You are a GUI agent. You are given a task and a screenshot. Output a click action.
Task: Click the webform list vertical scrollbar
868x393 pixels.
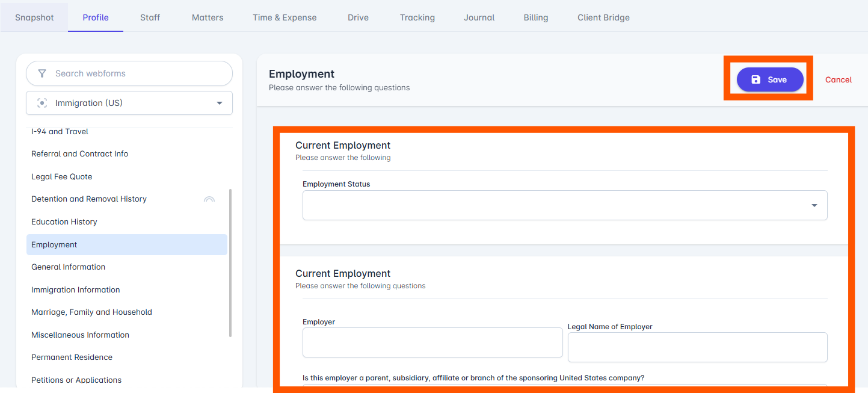point(230,263)
